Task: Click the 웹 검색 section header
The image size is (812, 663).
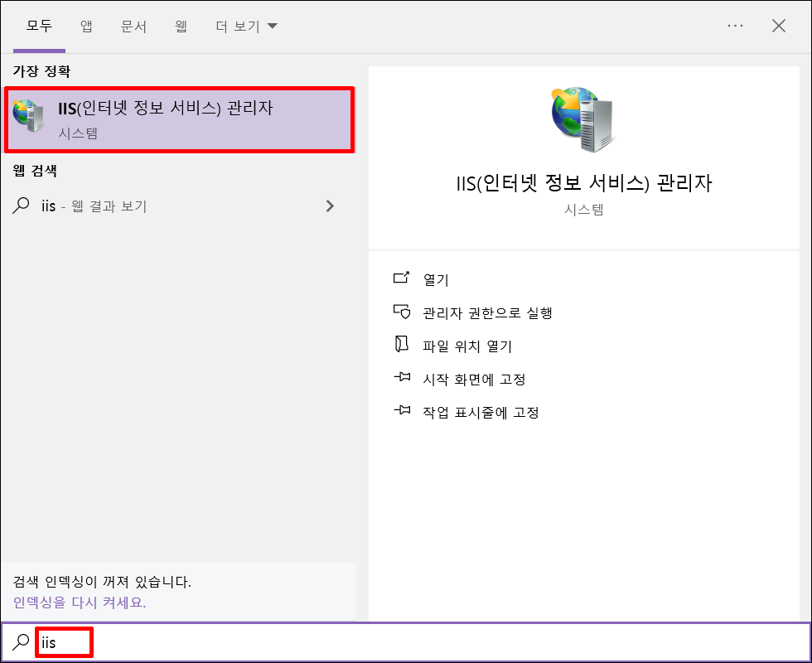Action: [x=35, y=171]
